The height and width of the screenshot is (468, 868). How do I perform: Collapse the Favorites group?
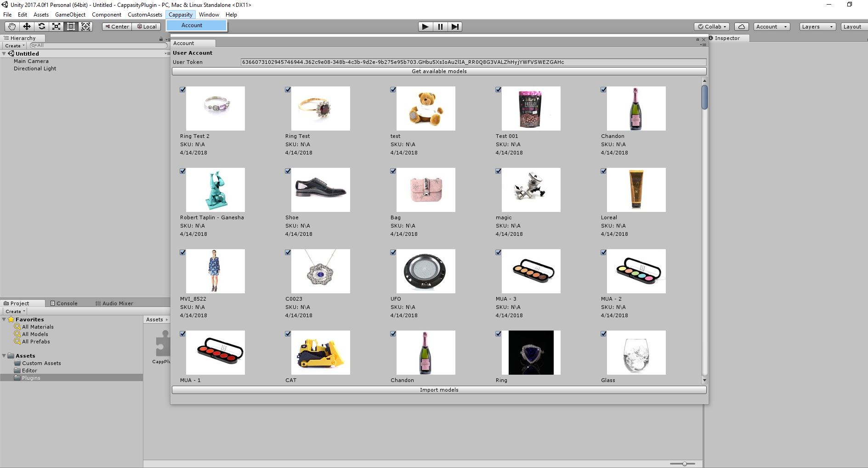[x=4, y=320]
